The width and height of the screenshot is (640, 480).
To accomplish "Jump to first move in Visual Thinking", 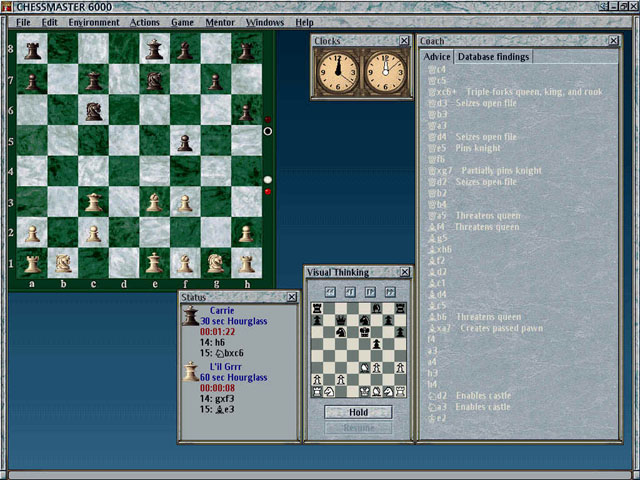I will coord(330,292).
